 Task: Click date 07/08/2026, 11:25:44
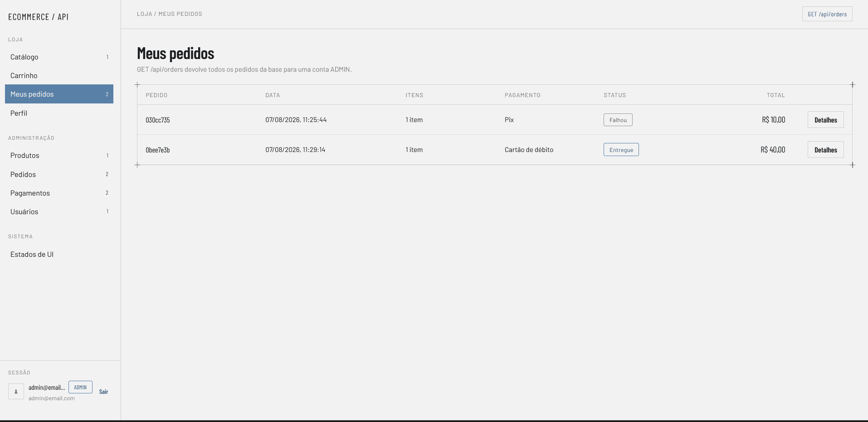[296, 120]
